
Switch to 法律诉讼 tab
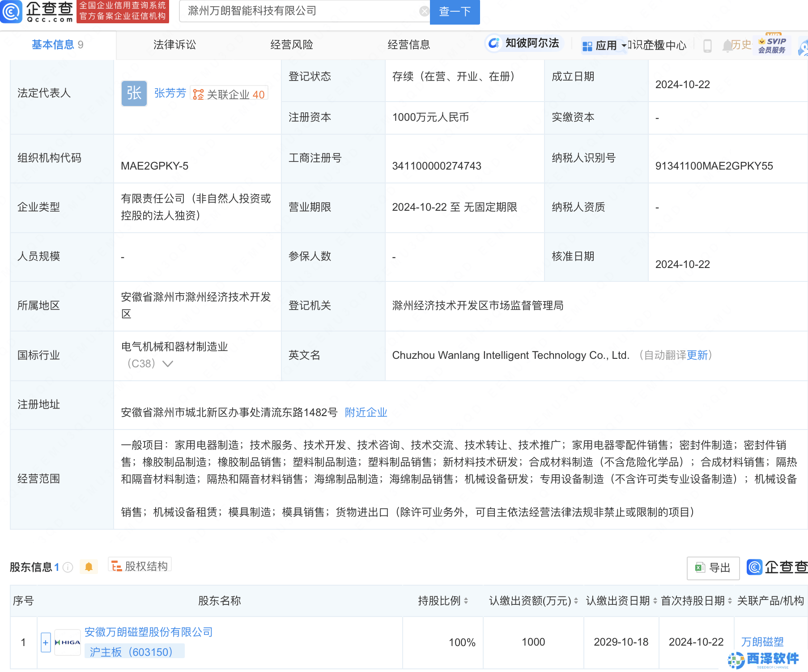click(174, 45)
